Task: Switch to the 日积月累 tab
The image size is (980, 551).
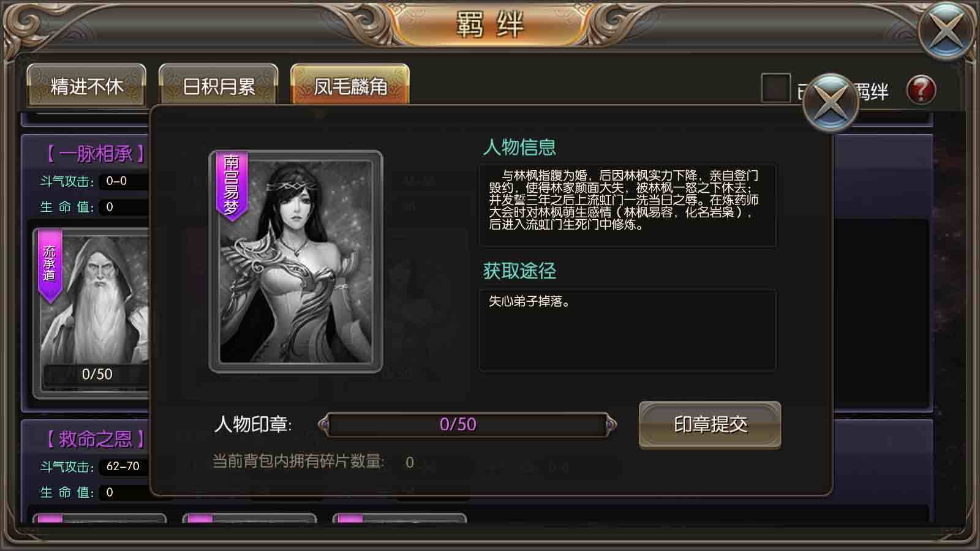Action: point(218,85)
